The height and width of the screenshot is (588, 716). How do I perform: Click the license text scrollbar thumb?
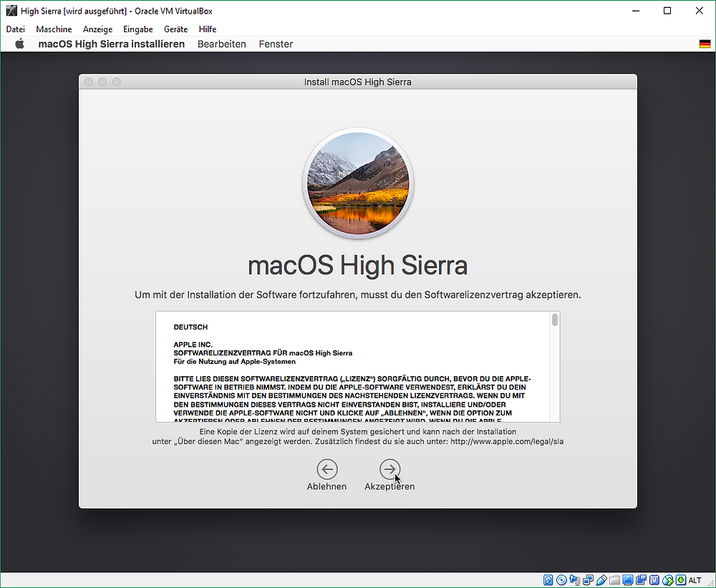point(555,320)
